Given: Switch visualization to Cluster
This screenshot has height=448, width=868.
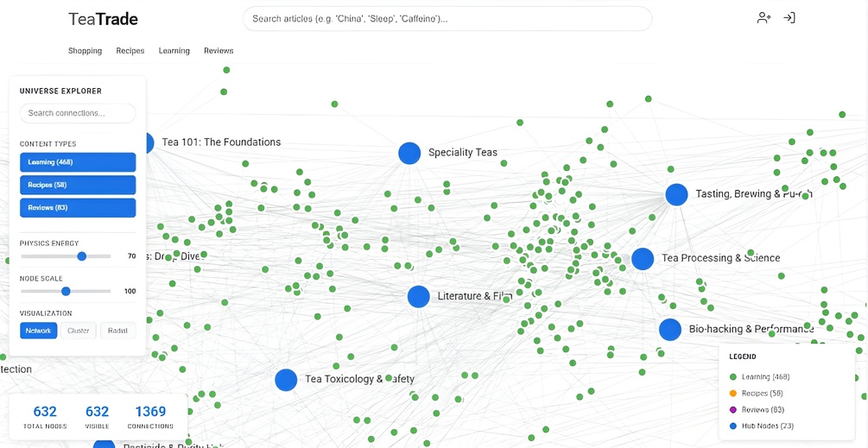Looking at the screenshot, I should point(79,331).
